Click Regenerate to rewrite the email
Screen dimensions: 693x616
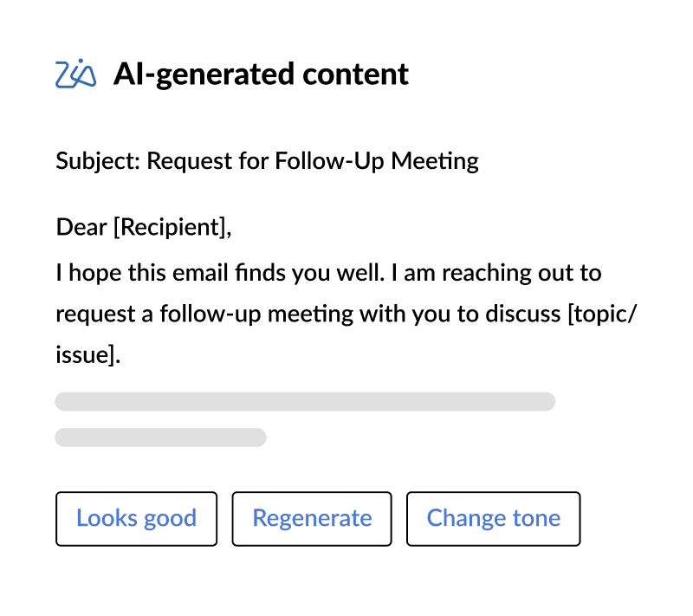(x=312, y=518)
